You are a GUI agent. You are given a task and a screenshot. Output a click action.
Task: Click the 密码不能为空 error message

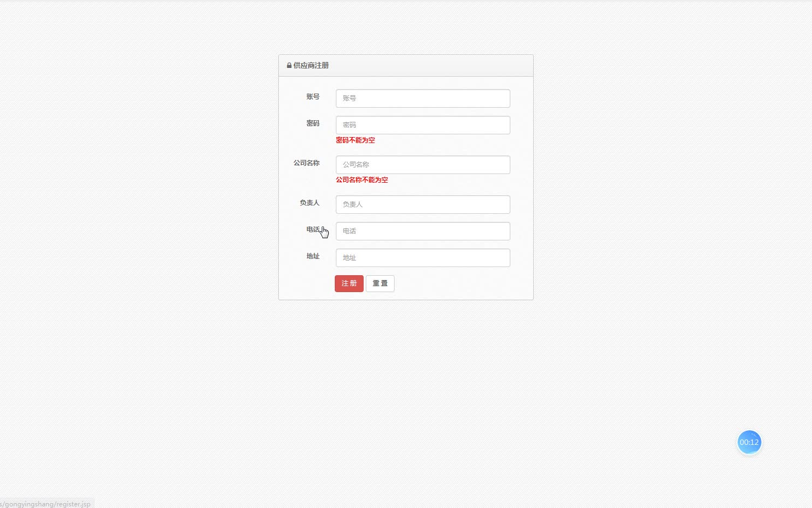(x=355, y=140)
